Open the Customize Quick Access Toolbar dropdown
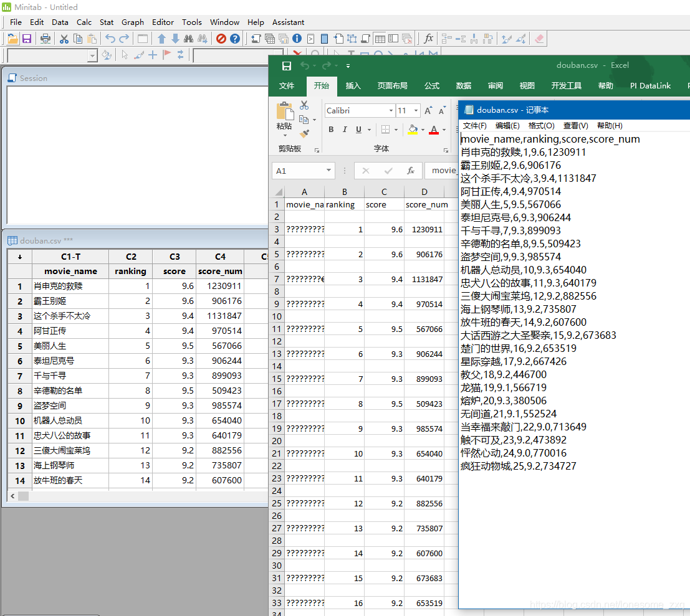Image resolution: width=690 pixels, height=616 pixels. click(348, 66)
